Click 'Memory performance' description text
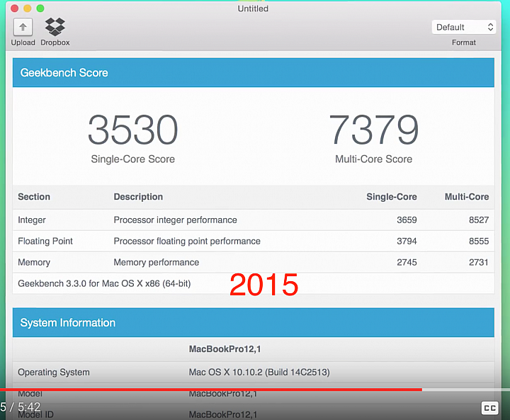510x420 pixels. (156, 262)
